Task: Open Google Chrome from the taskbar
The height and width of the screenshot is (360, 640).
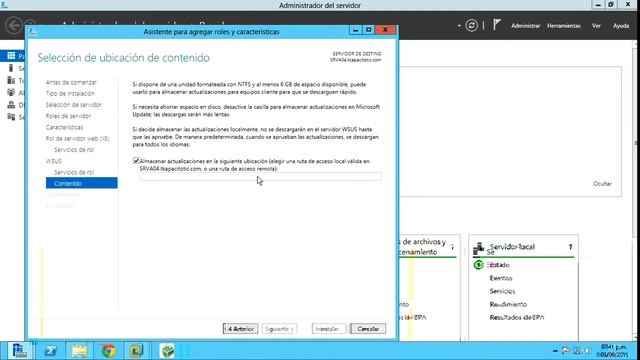Action: [109, 351]
